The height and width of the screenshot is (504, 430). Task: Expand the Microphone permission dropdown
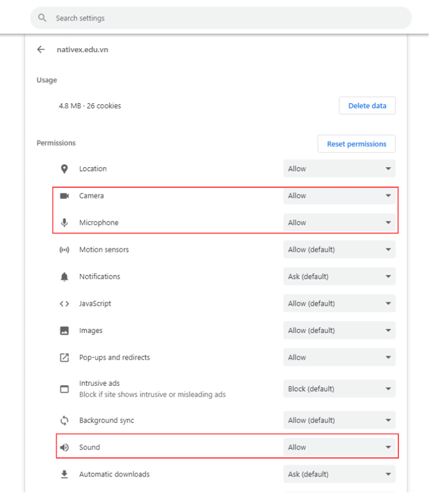tap(339, 223)
